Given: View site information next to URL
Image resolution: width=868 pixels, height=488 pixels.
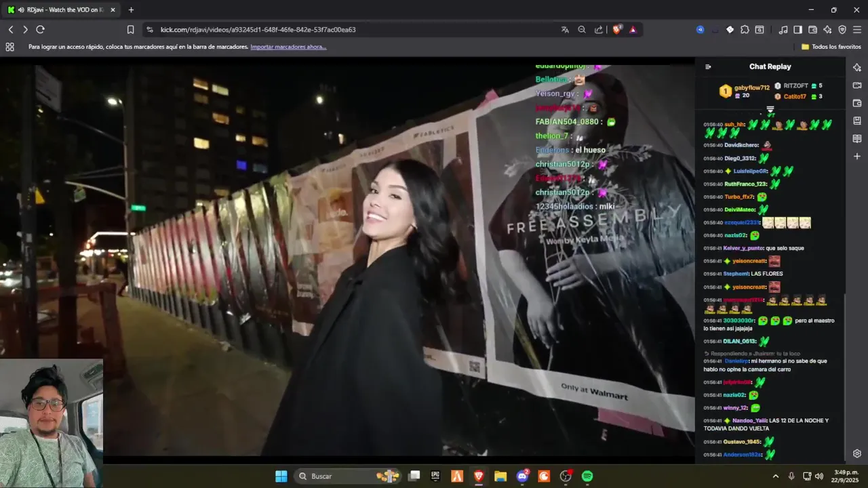Looking at the screenshot, I should pos(150,29).
